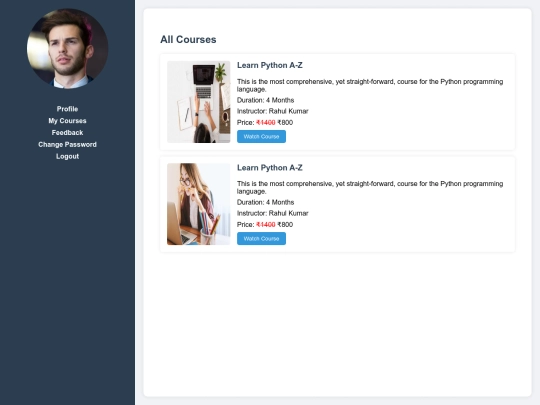
Task: Click Duration: 4 Months in second card
Action: [x=266, y=202]
